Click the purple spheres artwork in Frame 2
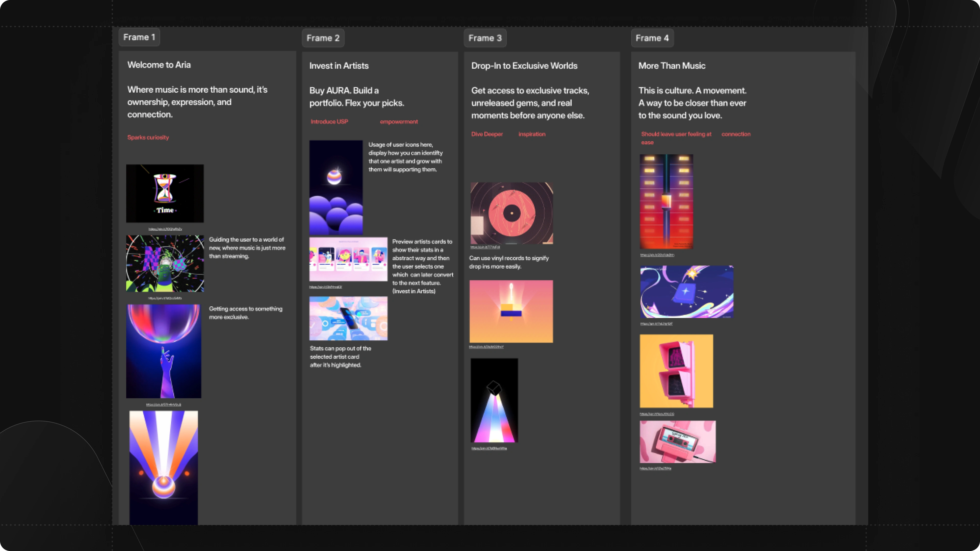Image resolution: width=980 pixels, height=551 pixels. pyautogui.click(x=336, y=187)
